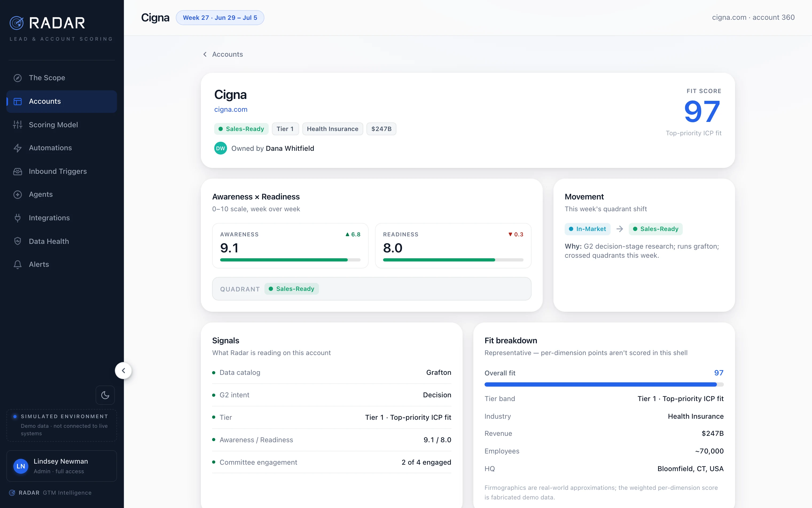
Task: Click the Awareness progress bar
Action: [x=290, y=260]
